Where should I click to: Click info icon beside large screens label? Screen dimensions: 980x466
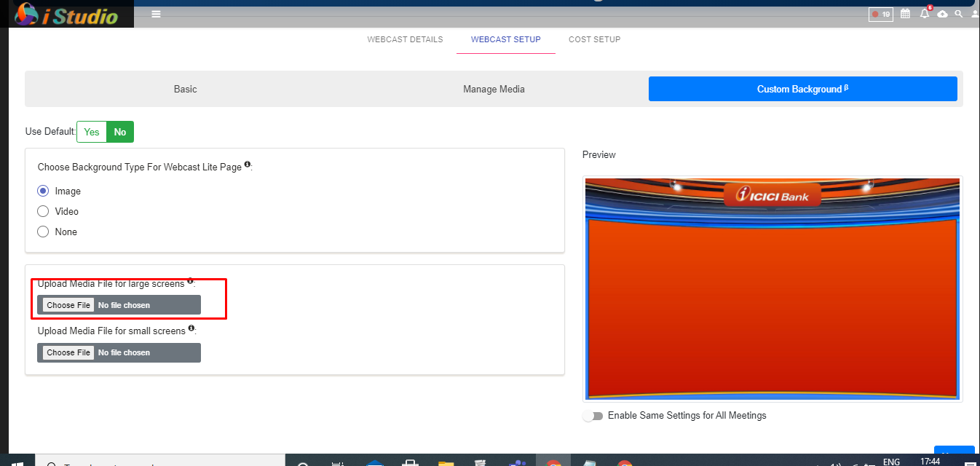click(191, 280)
